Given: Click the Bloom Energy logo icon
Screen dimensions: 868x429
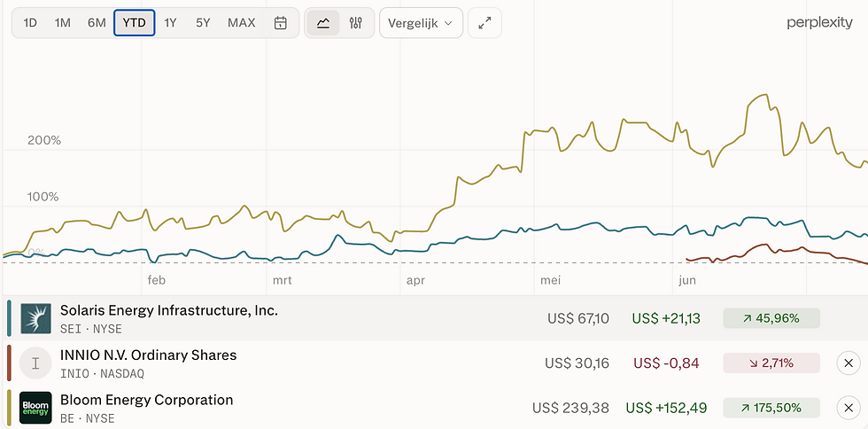Looking at the screenshot, I should pos(36,408).
